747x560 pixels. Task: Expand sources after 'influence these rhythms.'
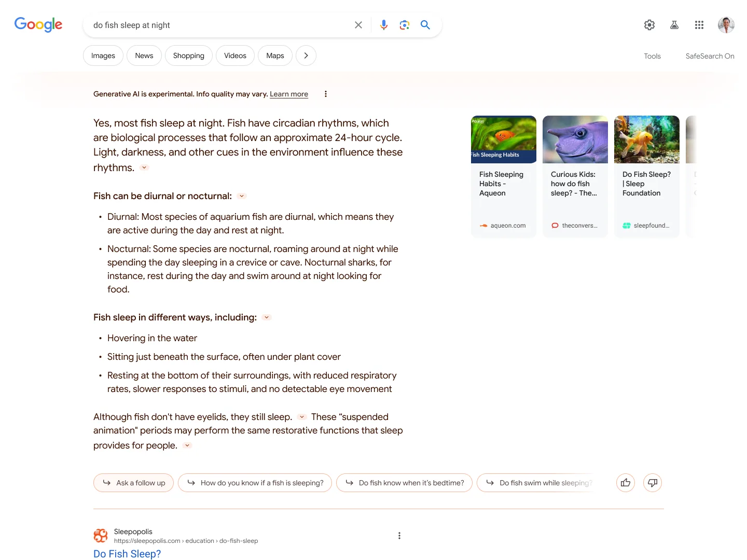click(145, 167)
